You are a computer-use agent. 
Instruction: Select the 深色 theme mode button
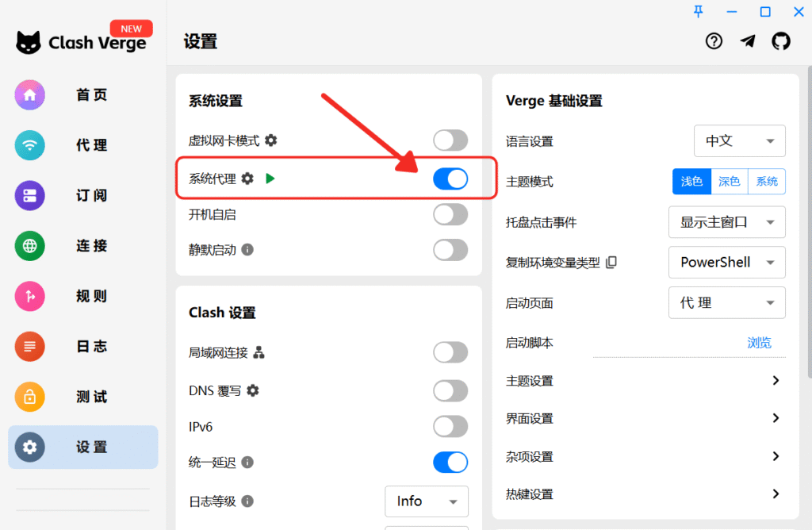pos(729,182)
